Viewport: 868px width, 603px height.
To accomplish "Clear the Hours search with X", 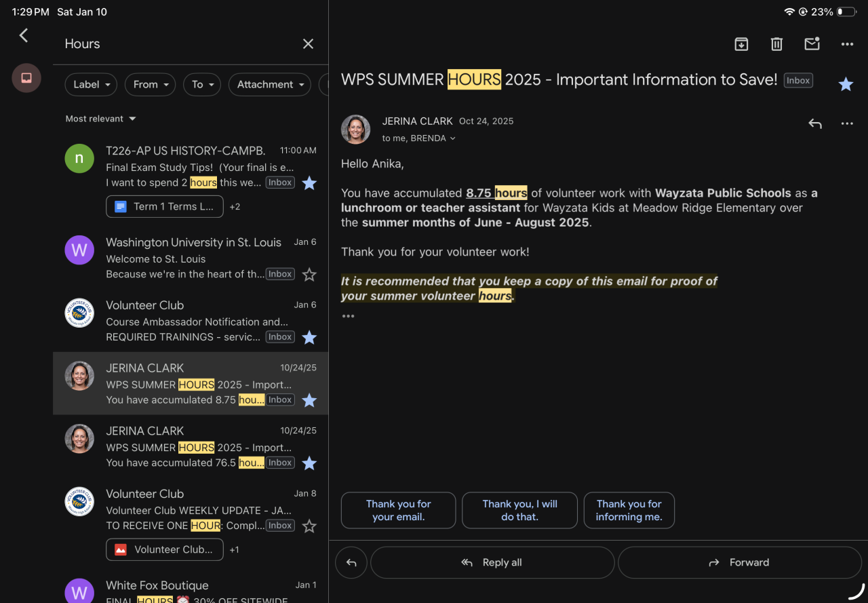I will 308,43.
